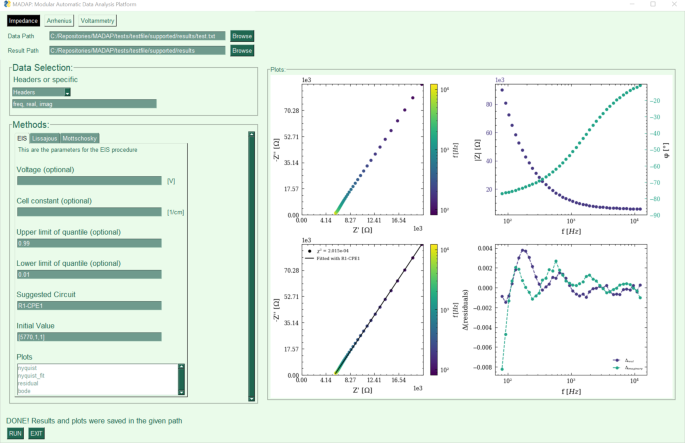Open the Voltammetry tab
The width and height of the screenshot is (685, 443).
(x=97, y=21)
